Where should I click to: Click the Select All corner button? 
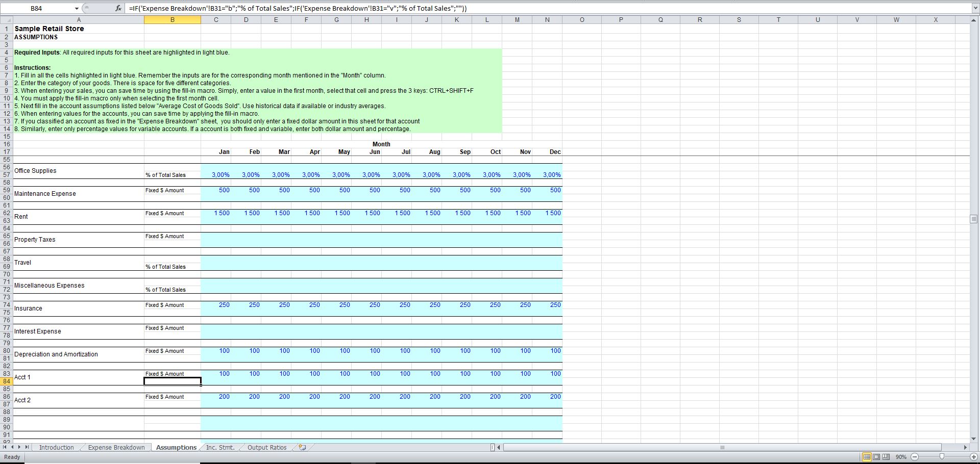click(x=7, y=19)
